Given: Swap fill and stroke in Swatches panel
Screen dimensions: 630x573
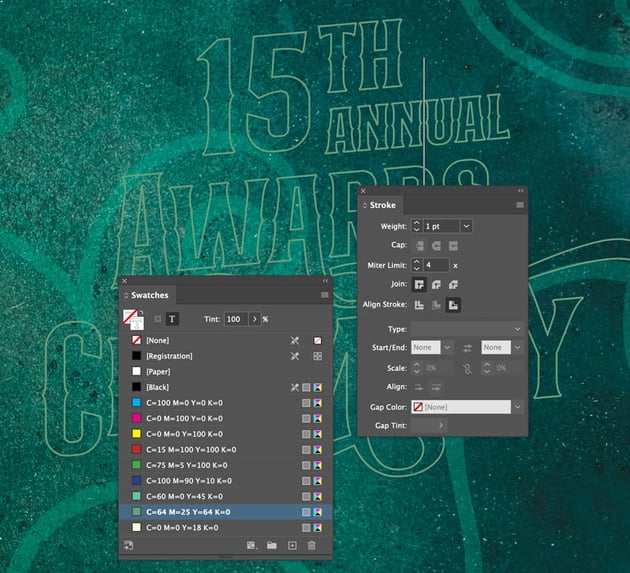Looking at the screenshot, I should tap(141, 311).
